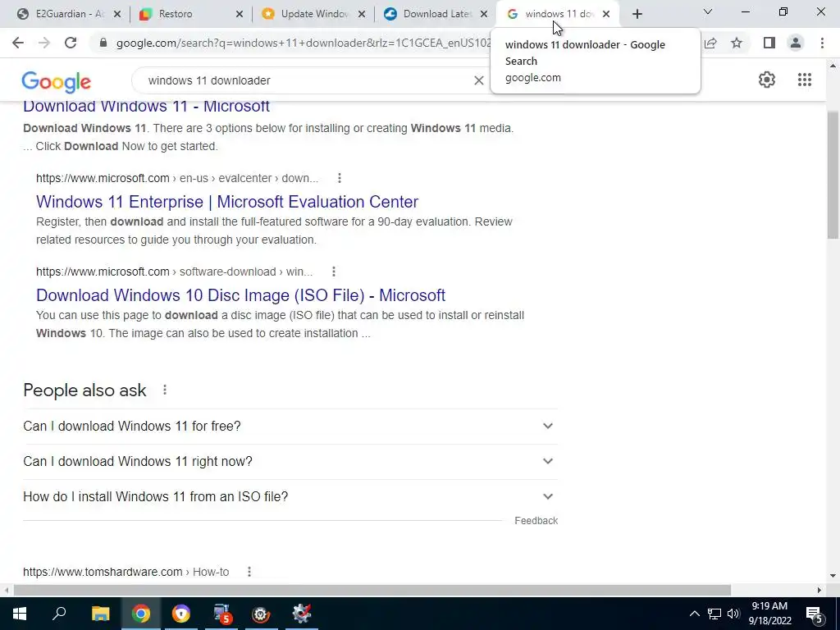Open File Explorer from taskbar
Image resolution: width=840 pixels, height=630 pixels.
pos(100,614)
